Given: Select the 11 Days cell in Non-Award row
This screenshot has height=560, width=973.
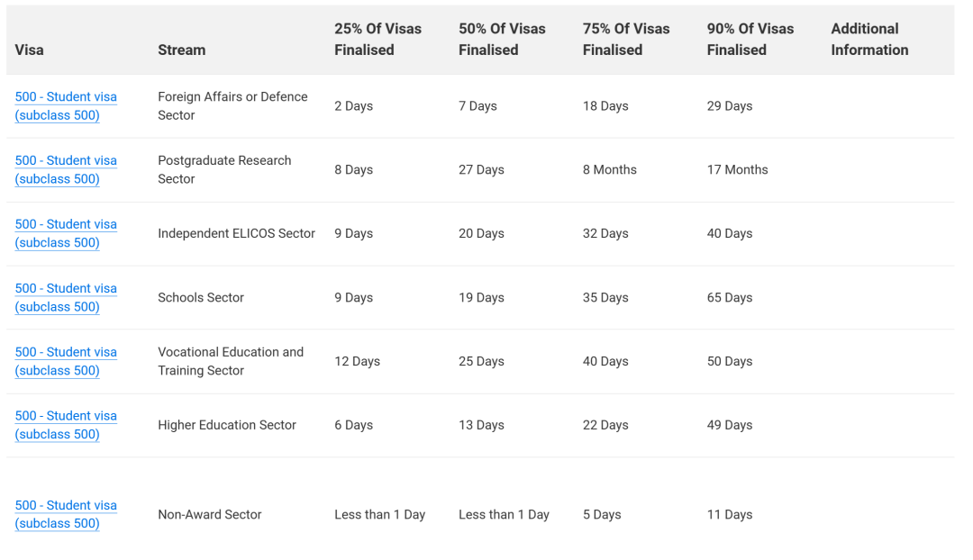Looking at the screenshot, I should click(x=730, y=515).
